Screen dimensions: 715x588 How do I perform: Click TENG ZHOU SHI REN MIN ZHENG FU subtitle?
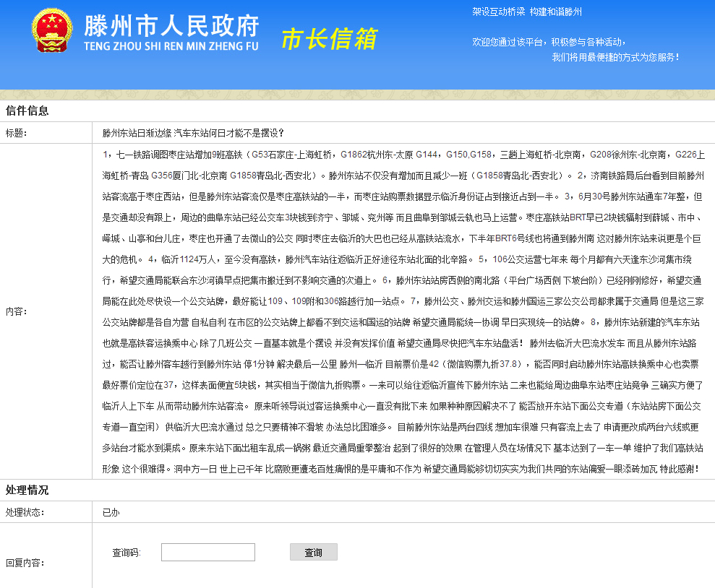click(171, 46)
